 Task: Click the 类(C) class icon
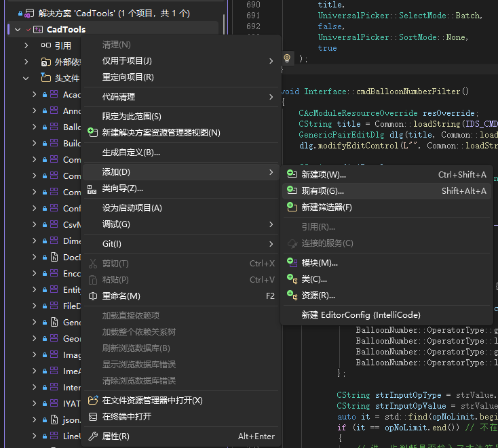[x=292, y=279]
